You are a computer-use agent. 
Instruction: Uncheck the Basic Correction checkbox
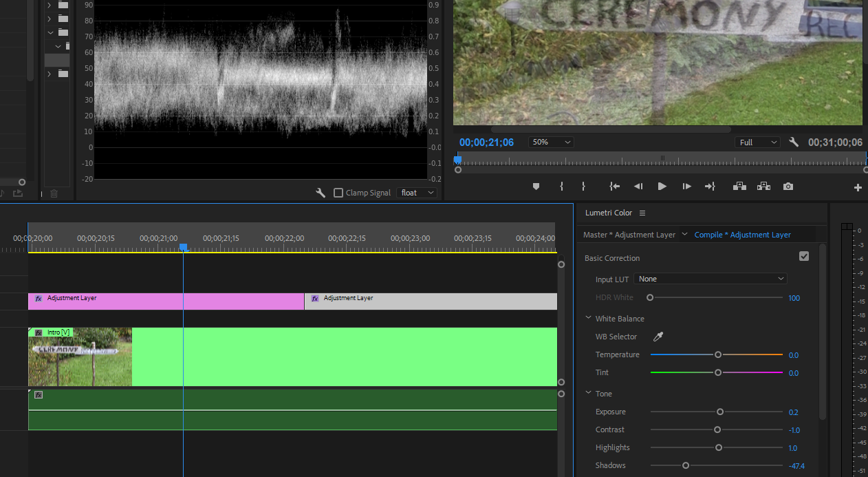(804, 257)
